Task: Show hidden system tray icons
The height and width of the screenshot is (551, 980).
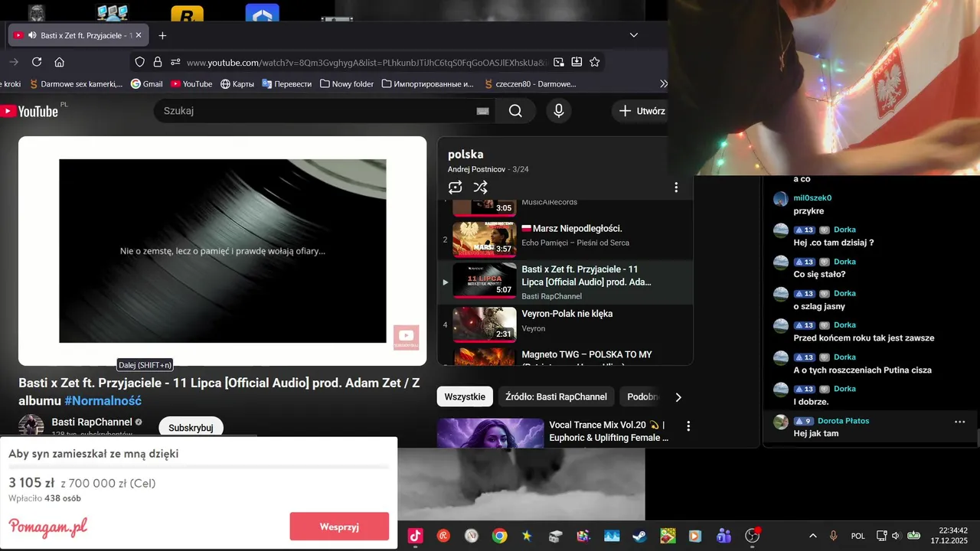Action: tap(812, 536)
